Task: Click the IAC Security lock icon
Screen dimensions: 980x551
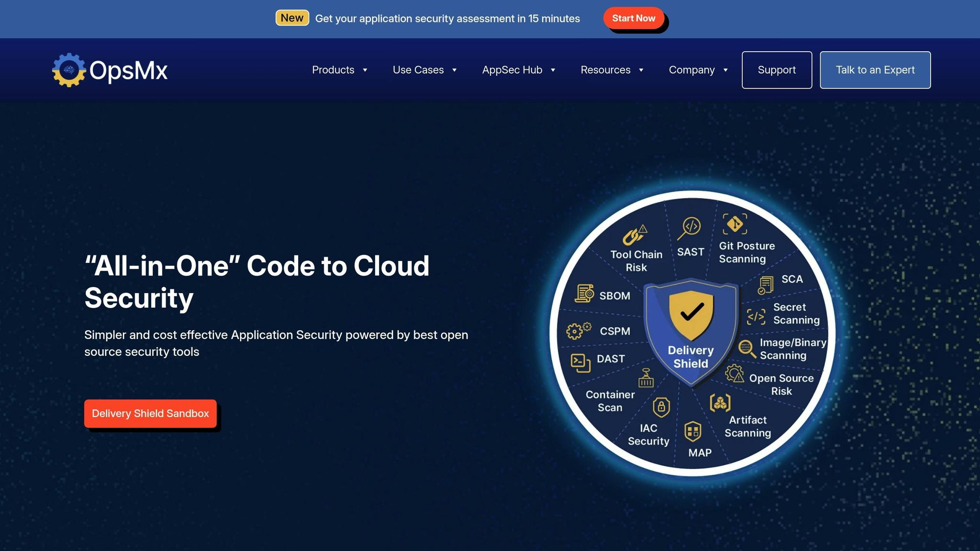Action: [x=661, y=407]
